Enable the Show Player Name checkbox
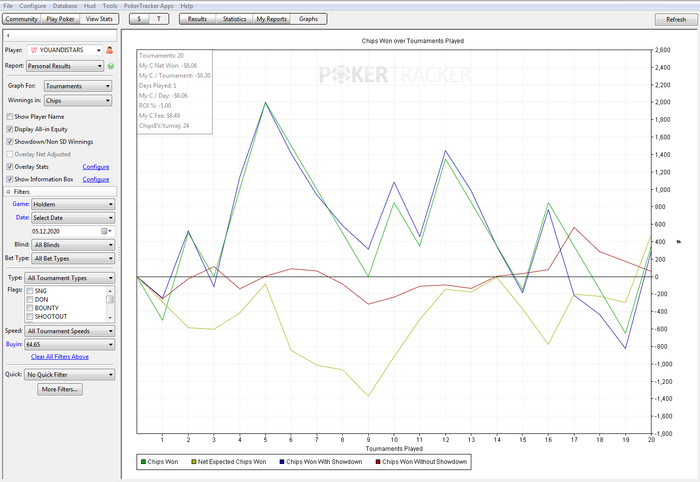The width and height of the screenshot is (700, 482). pyautogui.click(x=10, y=117)
